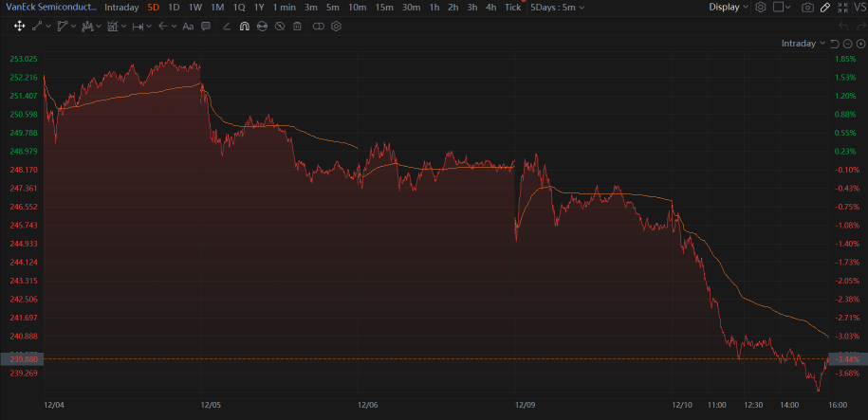
Task: Click the VanEck Semiconductor ticker name
Action: click(x=51, y=8)
